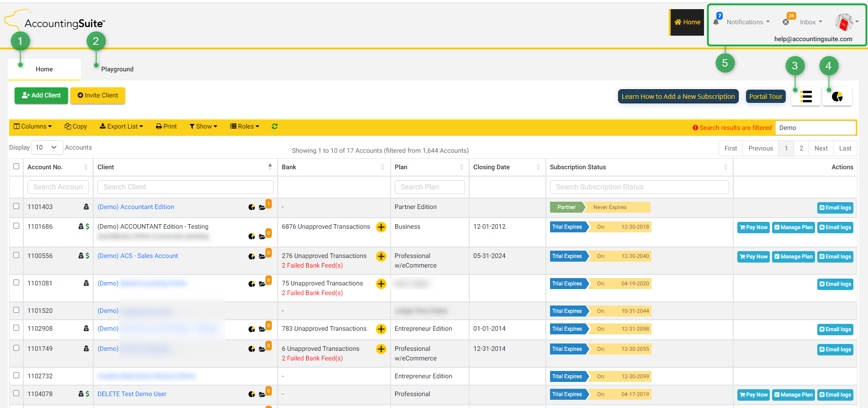Start the Portal Tour
This screenshot has width=868, height=408.
(766, 97)
